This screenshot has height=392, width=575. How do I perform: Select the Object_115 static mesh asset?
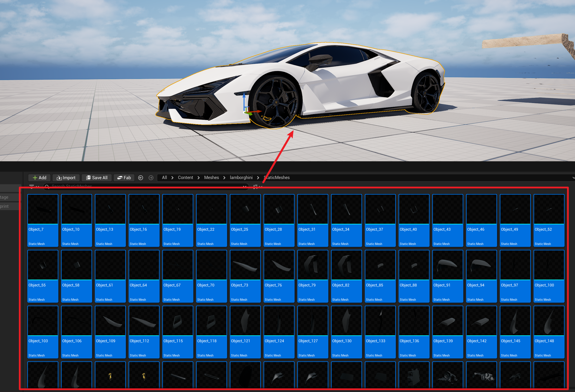point(178,321)
